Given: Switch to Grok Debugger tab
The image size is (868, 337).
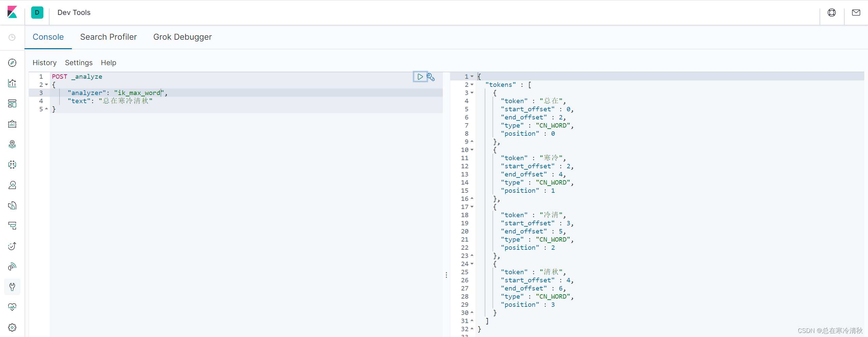Looking at the screenshot, I should tap(182, 37).
